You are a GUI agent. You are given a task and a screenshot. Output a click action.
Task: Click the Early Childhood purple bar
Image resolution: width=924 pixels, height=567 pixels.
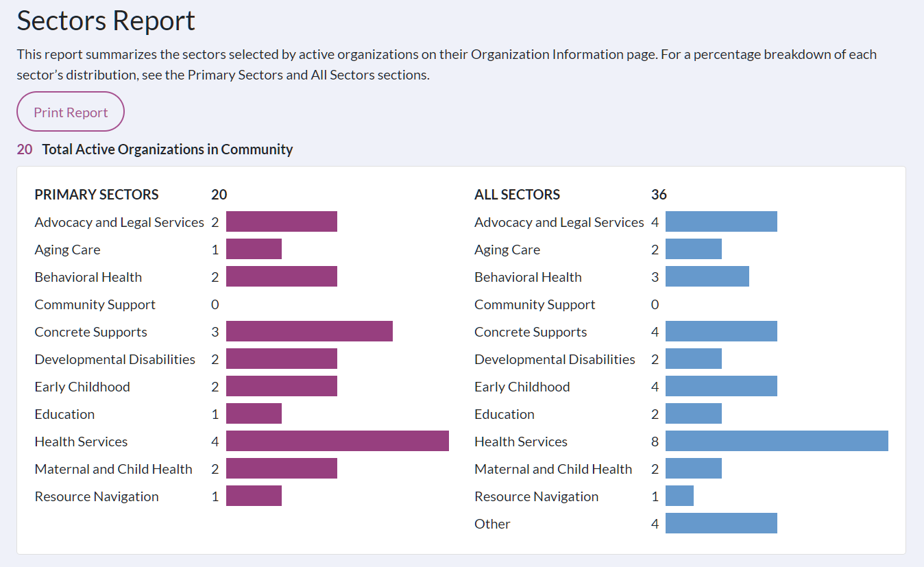coord(282,386)
